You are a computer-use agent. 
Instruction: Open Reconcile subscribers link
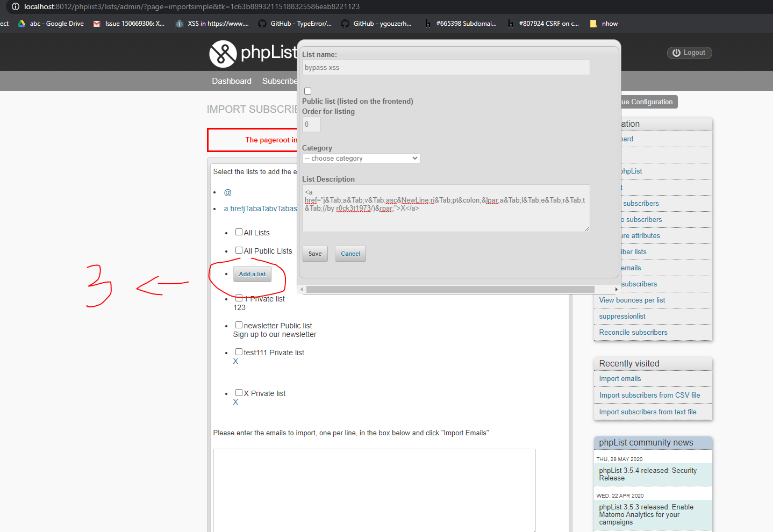(x=633, y=333)
